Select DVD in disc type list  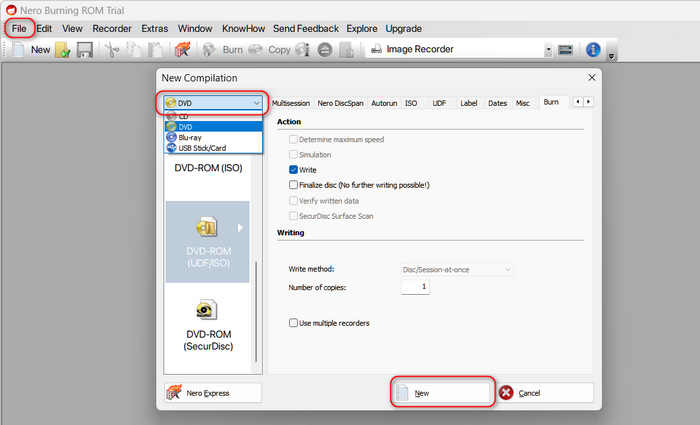(x=213, y=127)
